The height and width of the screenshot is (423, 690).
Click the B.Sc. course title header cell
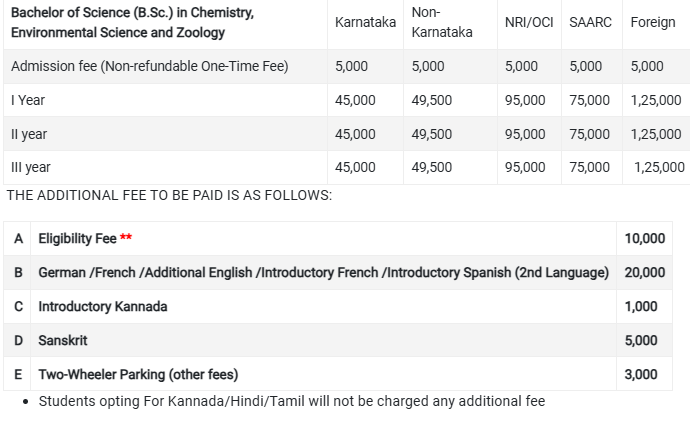tap(132, 23)
